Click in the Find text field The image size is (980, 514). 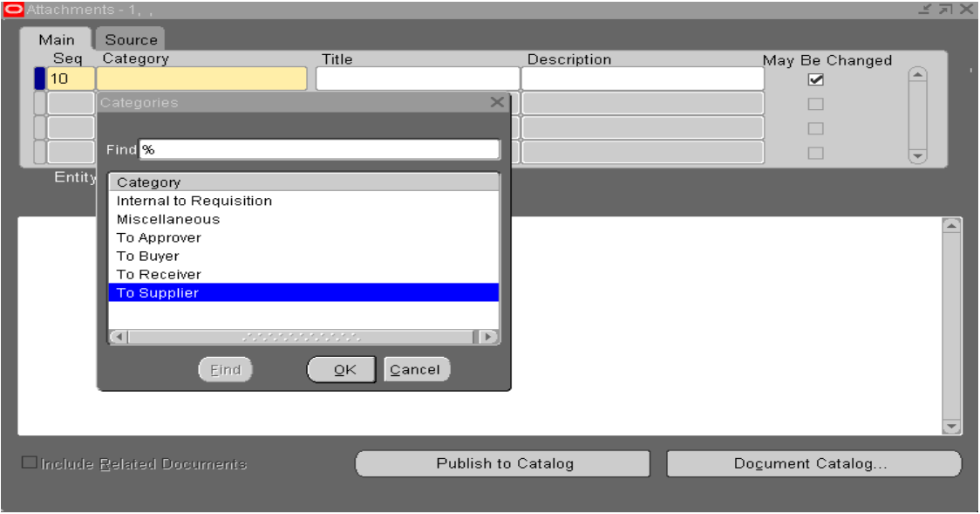point(319,149)
